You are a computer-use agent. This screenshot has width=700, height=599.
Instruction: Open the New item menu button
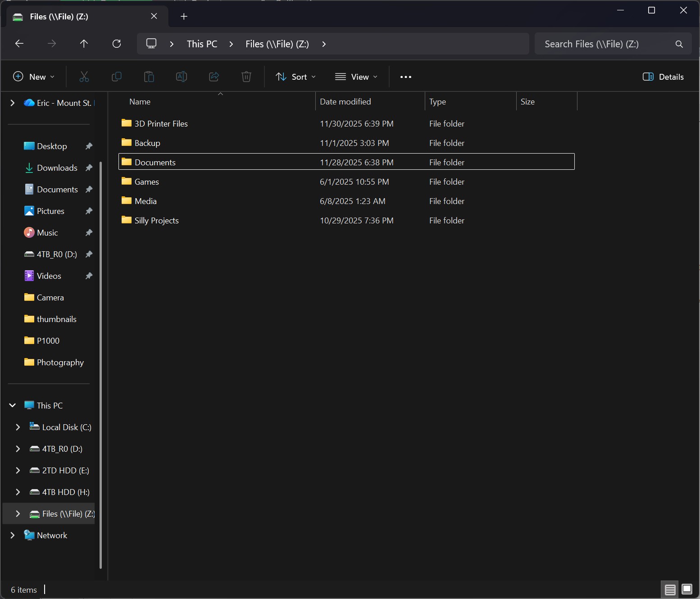coord(34,77)
